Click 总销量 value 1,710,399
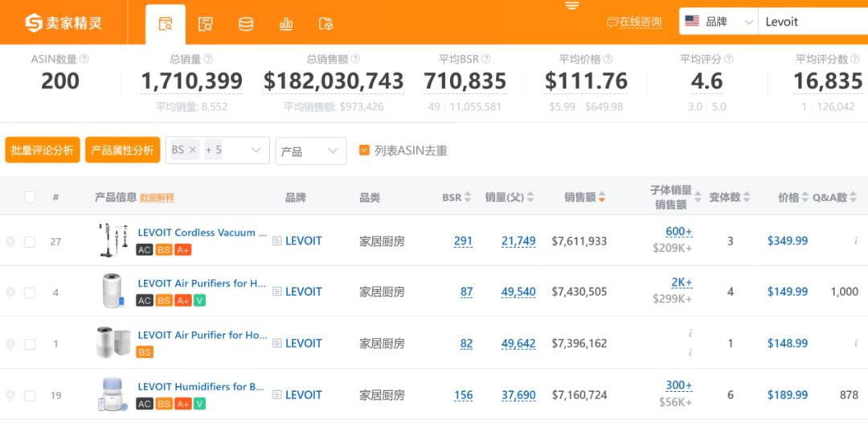 191,81
